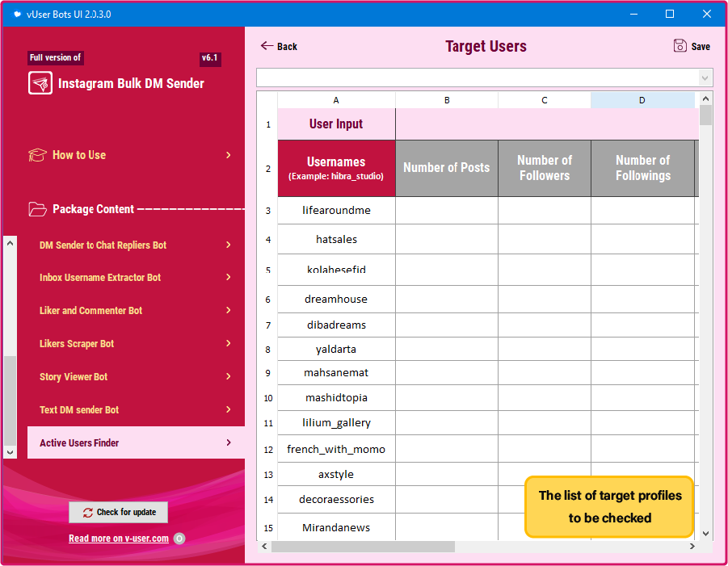Click the horizontal scroll left arrow
Viewport: 728px width, 566px height.
pos(264,547)
